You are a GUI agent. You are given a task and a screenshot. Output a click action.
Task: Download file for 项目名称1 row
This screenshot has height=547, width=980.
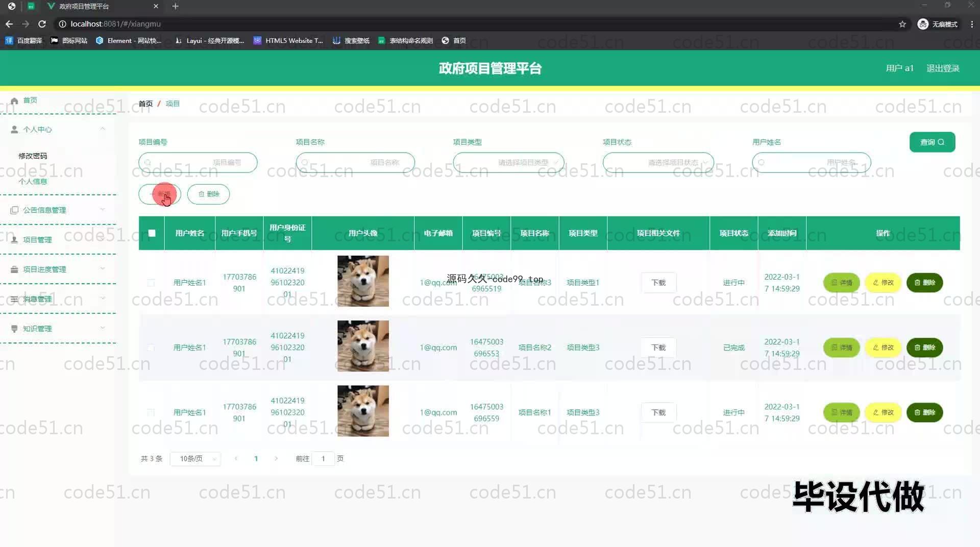[658, 412]
